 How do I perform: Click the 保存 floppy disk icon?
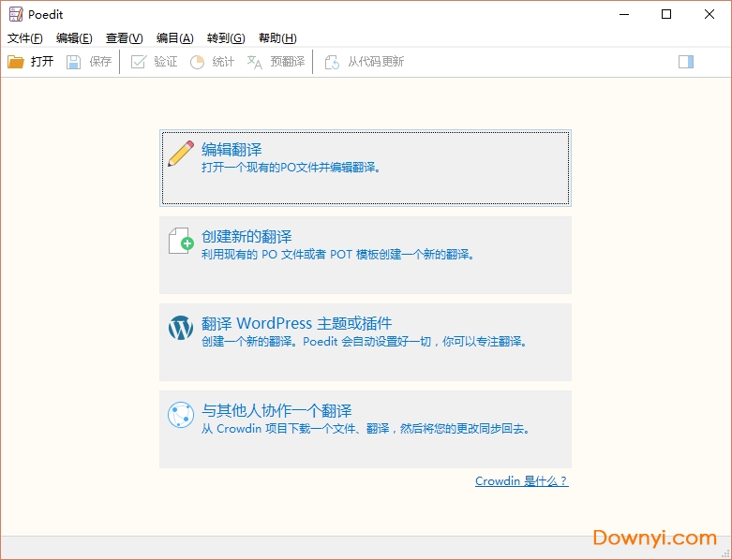coord(73,62)
